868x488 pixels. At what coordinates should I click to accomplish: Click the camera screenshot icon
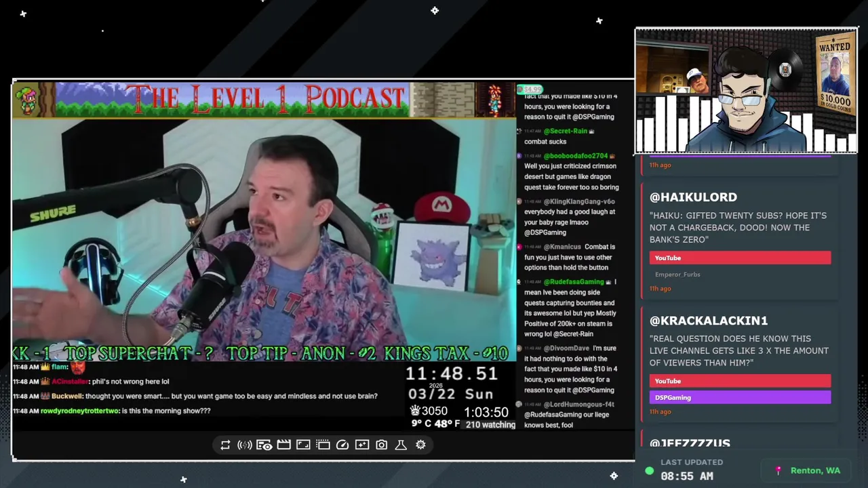pos(382,445)
